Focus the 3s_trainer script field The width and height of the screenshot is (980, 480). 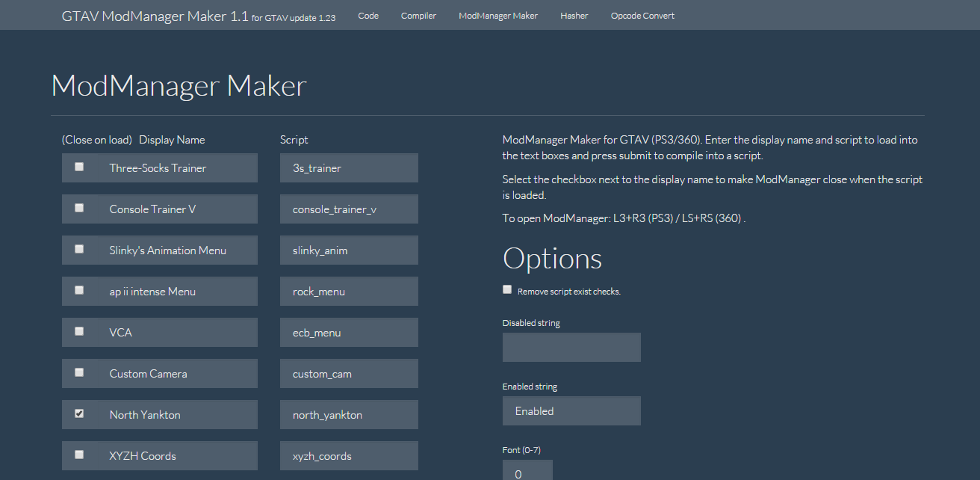point(349,168)
